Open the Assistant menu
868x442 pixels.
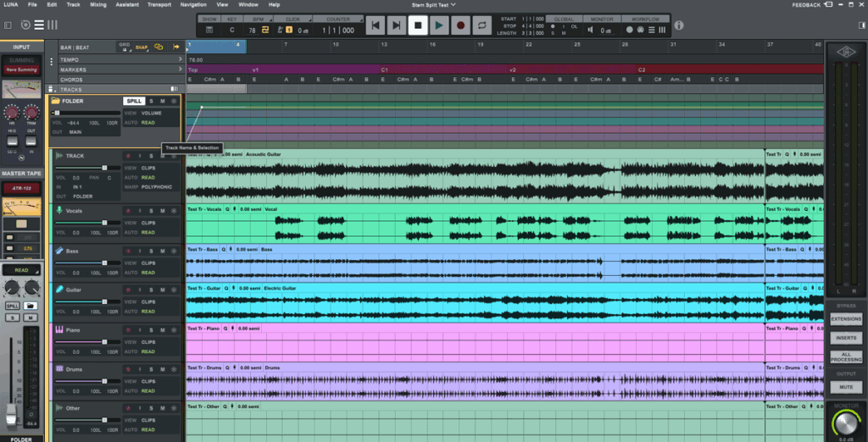pos(127,4)
